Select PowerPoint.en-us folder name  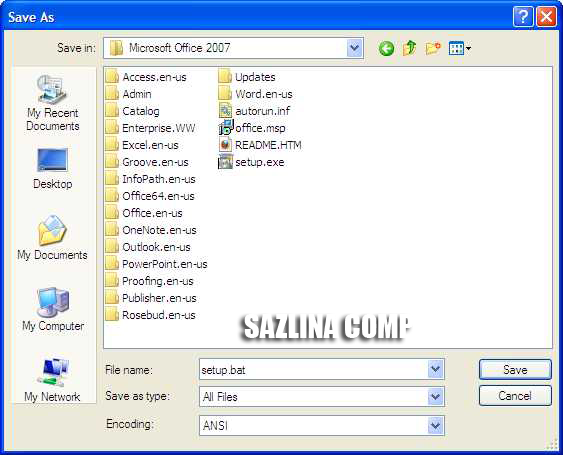point(165,264)
